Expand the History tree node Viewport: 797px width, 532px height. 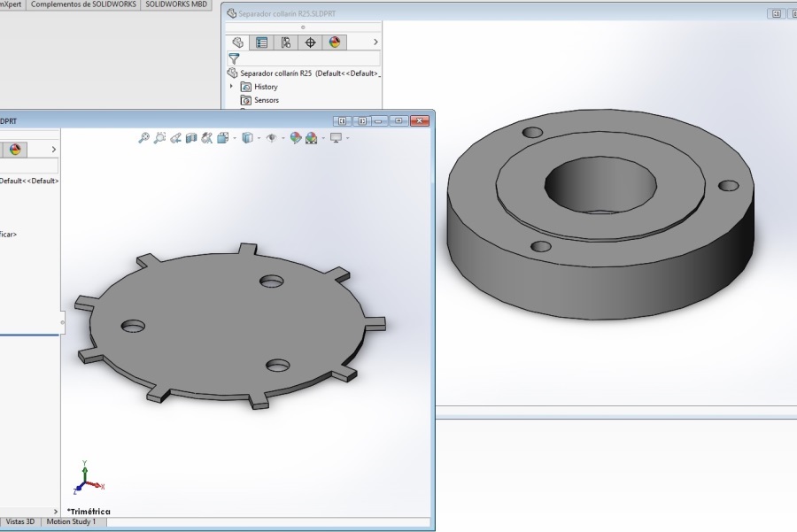pyautogui.click(x=232, y=87)
